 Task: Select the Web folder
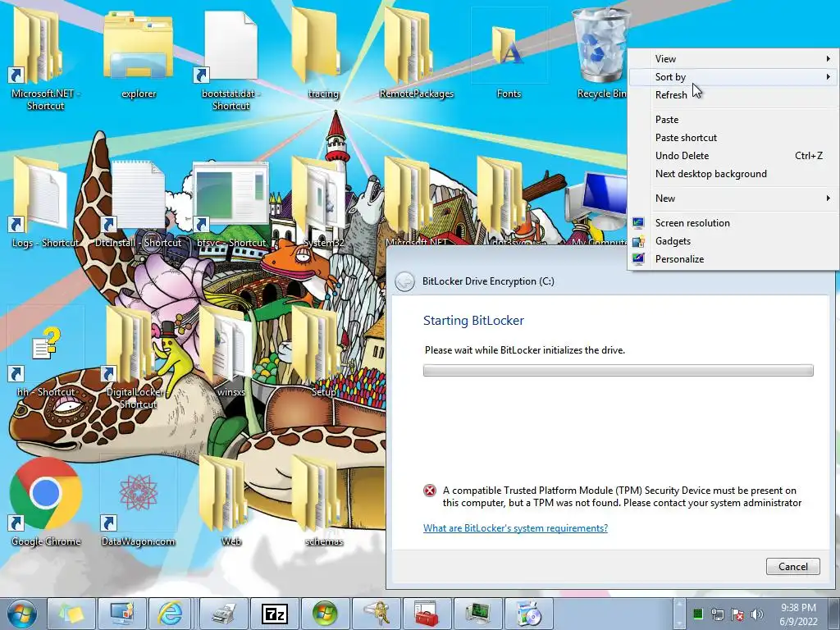pos(231,501)
